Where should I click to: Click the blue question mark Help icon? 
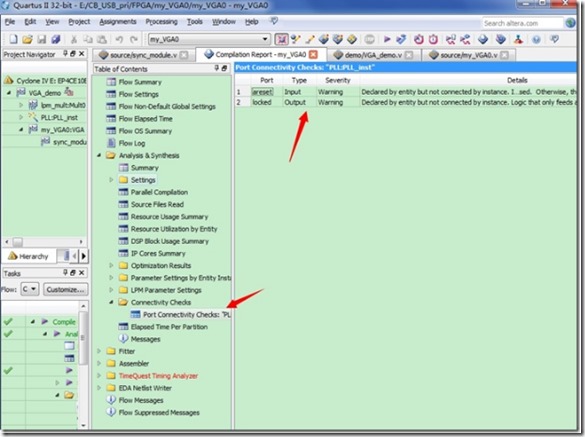pos(536,39)
